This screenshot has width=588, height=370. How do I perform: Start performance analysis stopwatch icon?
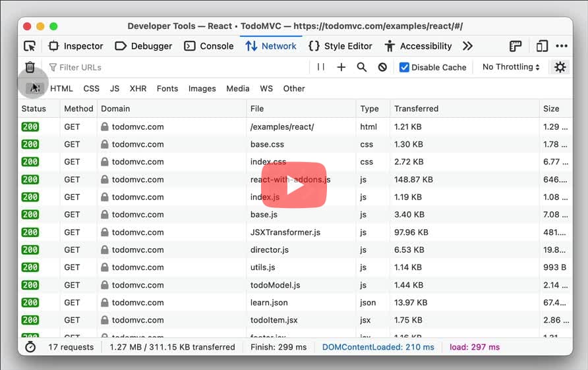coord(30,347)
